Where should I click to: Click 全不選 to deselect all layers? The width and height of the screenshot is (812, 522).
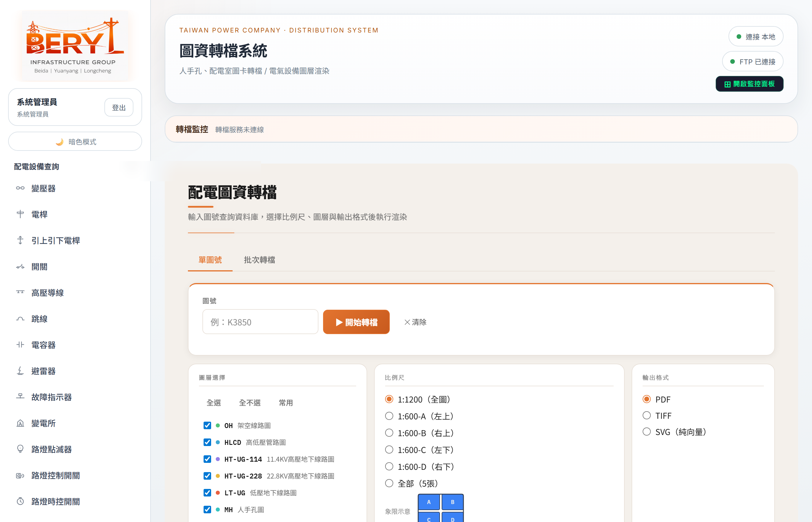click(x=250, y=403)
